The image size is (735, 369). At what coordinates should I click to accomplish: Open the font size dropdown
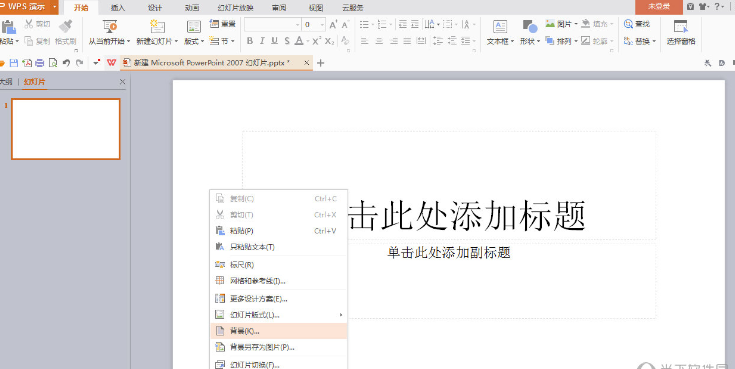tap(322, 24)
